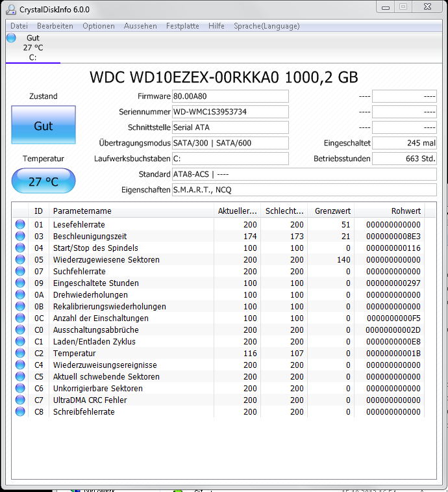Click the Eingeschaltet value 245 mal
This screenshot has width=448, height=492.
point(404,143)
